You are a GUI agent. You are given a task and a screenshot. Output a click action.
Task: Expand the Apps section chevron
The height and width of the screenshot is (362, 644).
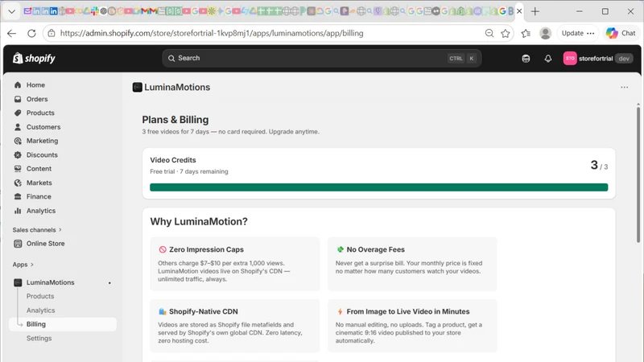point(32,265)
